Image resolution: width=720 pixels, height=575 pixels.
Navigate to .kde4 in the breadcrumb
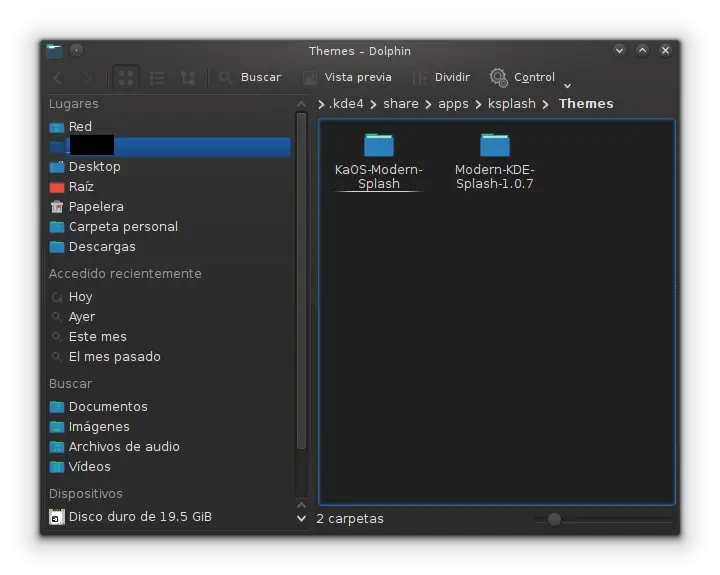[x=346, y=104]
